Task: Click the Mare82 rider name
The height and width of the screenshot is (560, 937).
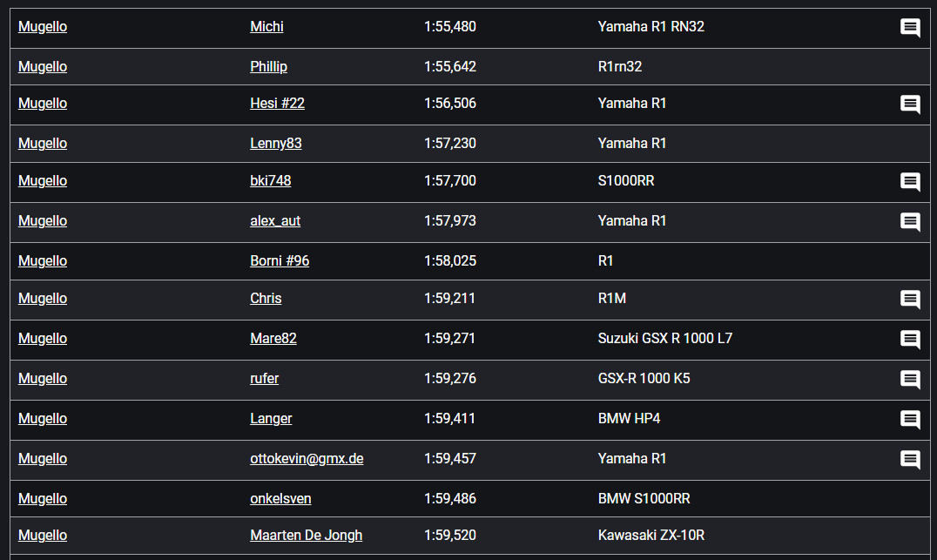Action: click(273, 338)
